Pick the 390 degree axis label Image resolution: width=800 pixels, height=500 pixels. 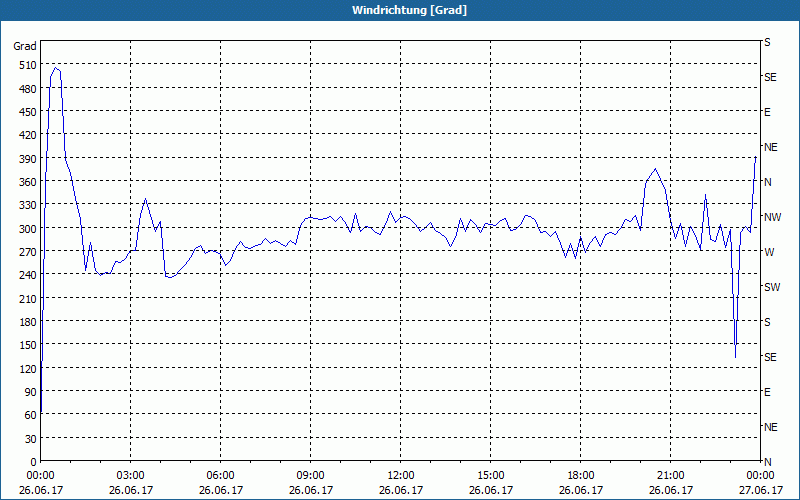coord(28,159)
